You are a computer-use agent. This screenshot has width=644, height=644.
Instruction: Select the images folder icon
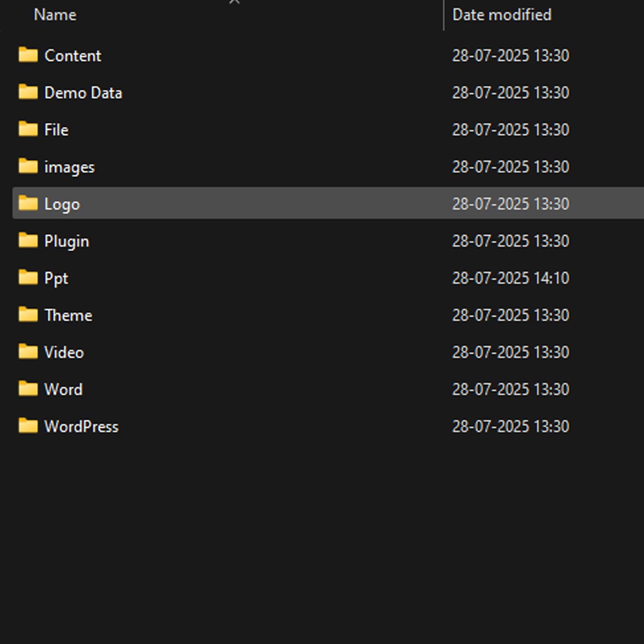click(28, 166)
